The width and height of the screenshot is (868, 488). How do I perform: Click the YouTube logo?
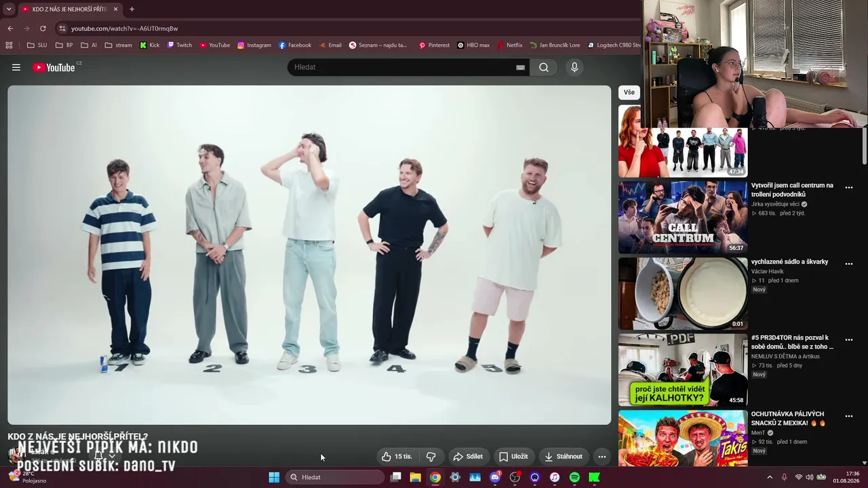tap(54, 67)
